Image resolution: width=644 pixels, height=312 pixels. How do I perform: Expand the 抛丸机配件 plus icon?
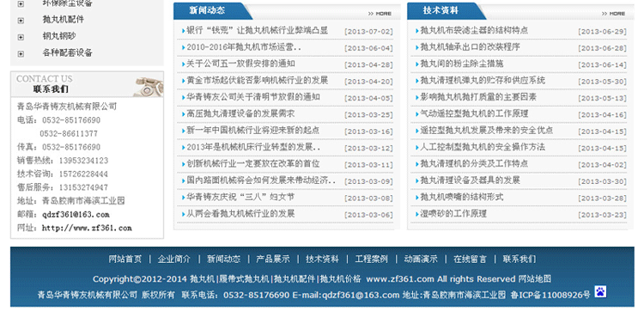point(21,20)
